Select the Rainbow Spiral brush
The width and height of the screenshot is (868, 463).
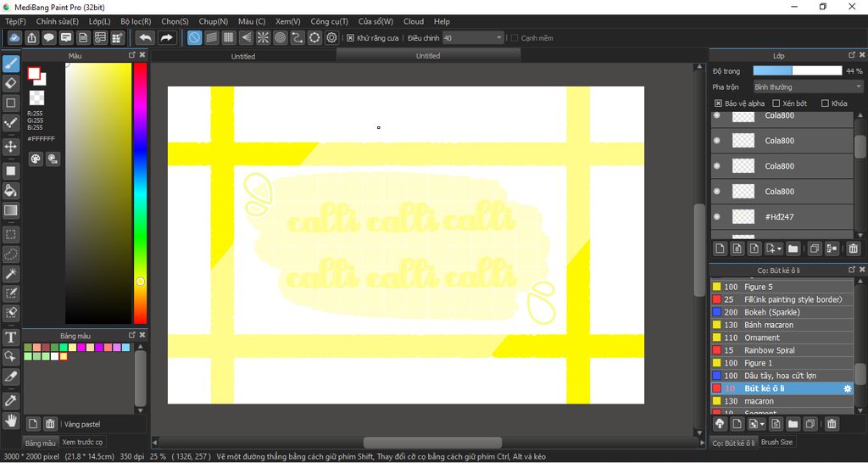pos(782,350)
